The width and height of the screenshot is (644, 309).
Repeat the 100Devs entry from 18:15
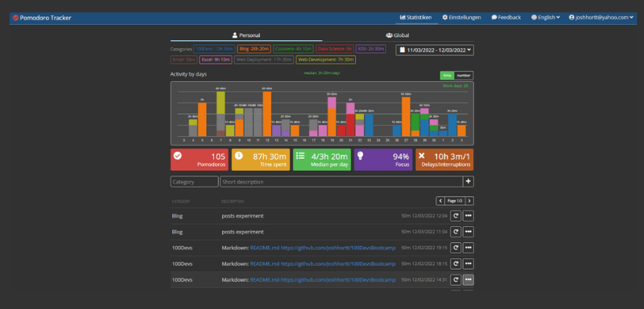[456, 264]
